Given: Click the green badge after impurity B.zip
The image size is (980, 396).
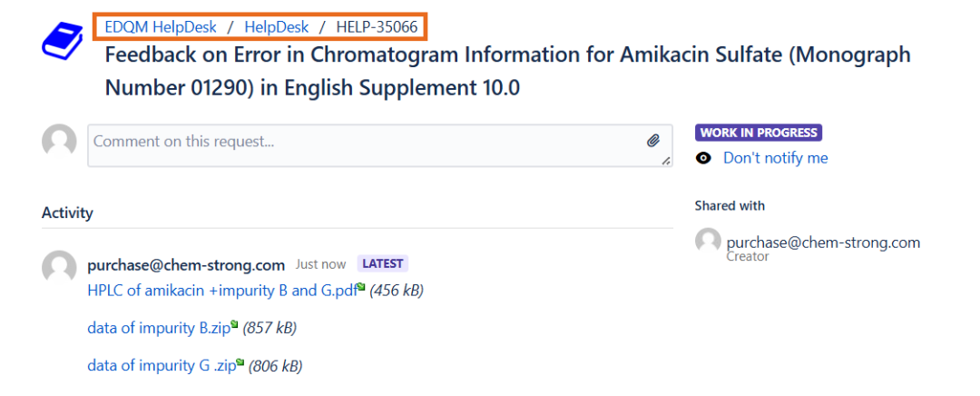Looking at the screenshot, I should pos(234,324).
